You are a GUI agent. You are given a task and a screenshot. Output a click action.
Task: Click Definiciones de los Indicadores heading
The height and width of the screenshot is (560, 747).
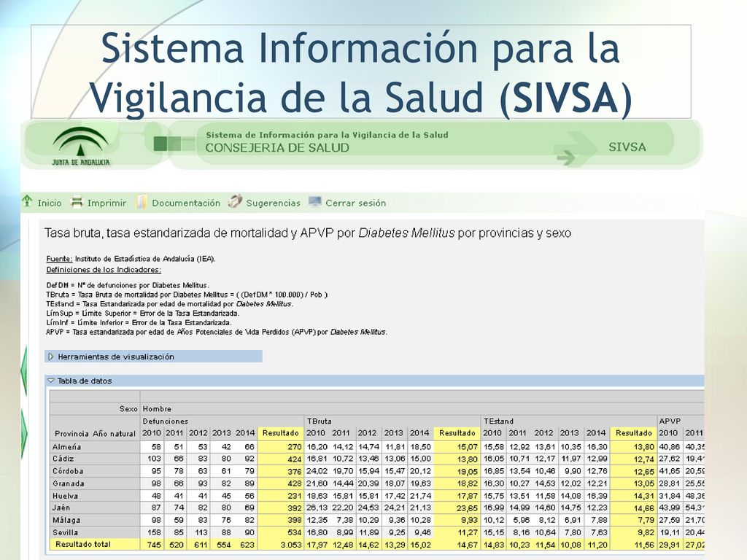click(104, 270)
